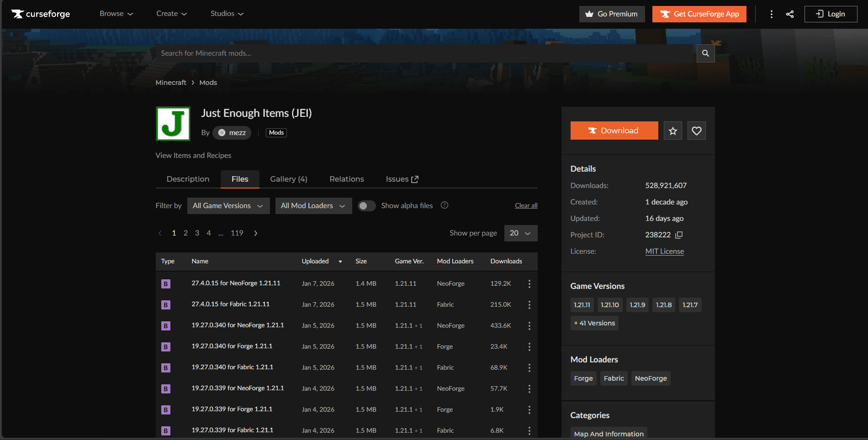Click the orange Download button

pos(614,131)
